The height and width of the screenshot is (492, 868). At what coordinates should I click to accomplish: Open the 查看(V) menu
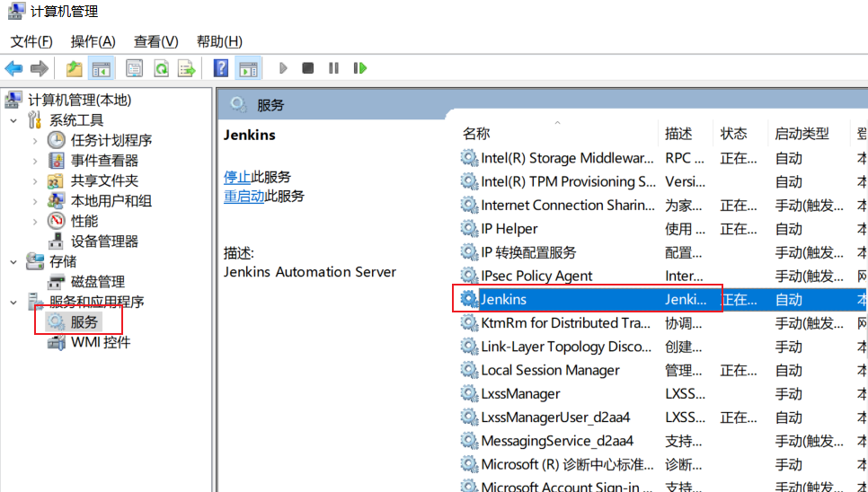[x=156, y=41]
